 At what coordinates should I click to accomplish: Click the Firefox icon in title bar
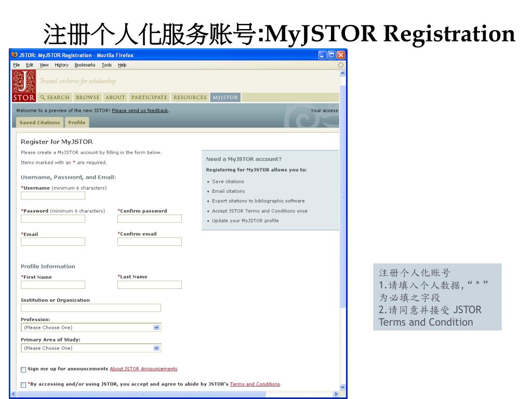tap(14, 55)
